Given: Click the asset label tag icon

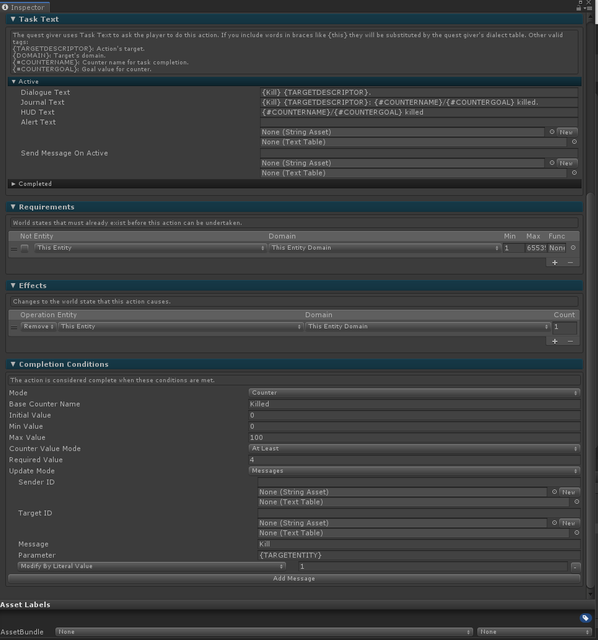Looking at the screenshot, I should (585, 618).
